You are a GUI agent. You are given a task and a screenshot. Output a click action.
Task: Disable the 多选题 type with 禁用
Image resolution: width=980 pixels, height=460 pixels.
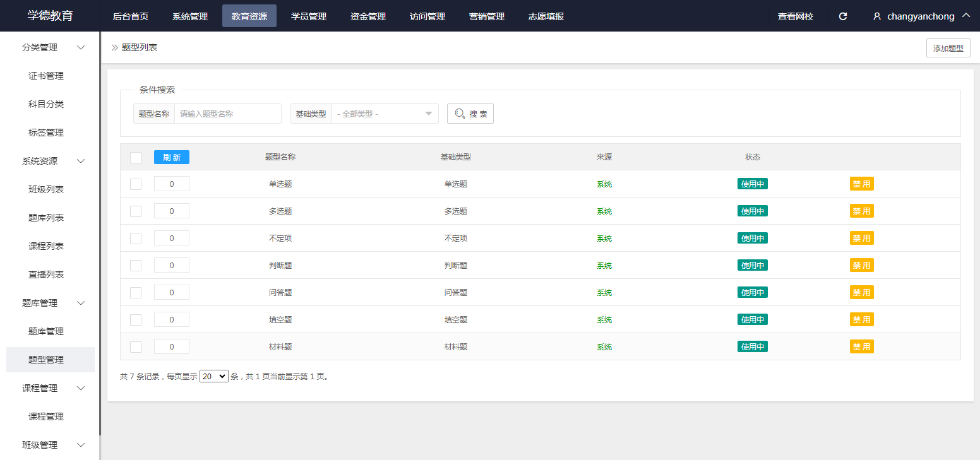pos(862,211)
